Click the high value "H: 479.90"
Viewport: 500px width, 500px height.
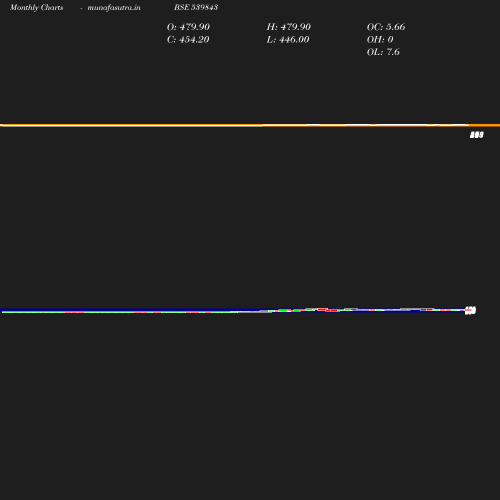pyautogui.click(x=289, y=27)
